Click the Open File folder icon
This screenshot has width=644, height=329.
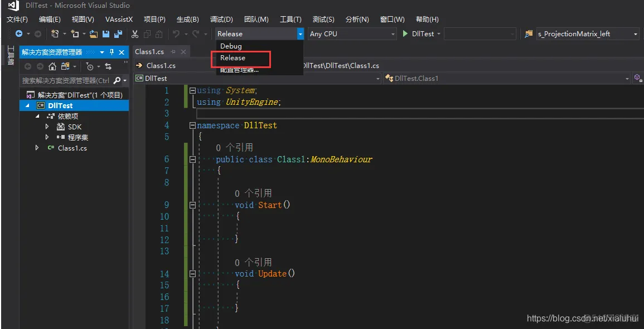click(x=94, y=34)
